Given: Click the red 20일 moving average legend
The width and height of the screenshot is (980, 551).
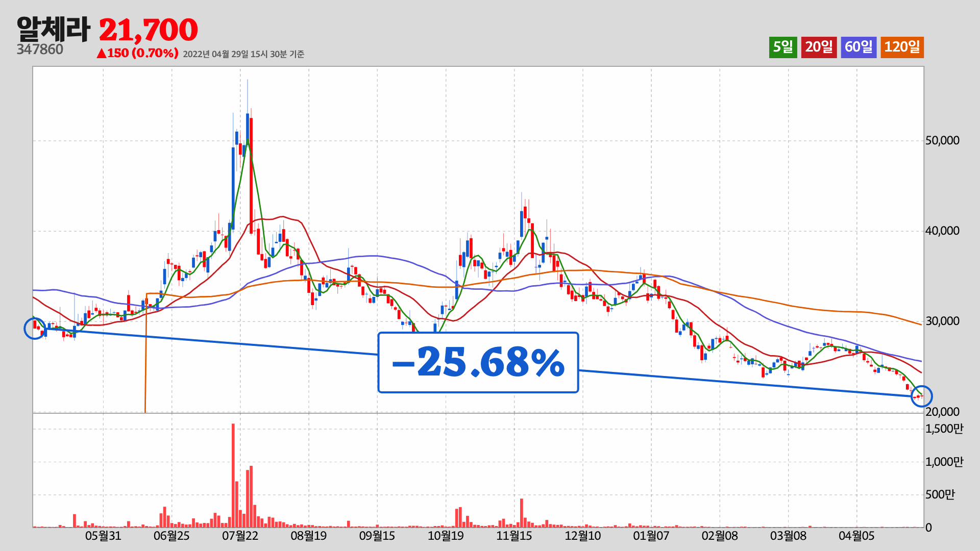Looking at the screenshot, I should (x=819, y=47).
